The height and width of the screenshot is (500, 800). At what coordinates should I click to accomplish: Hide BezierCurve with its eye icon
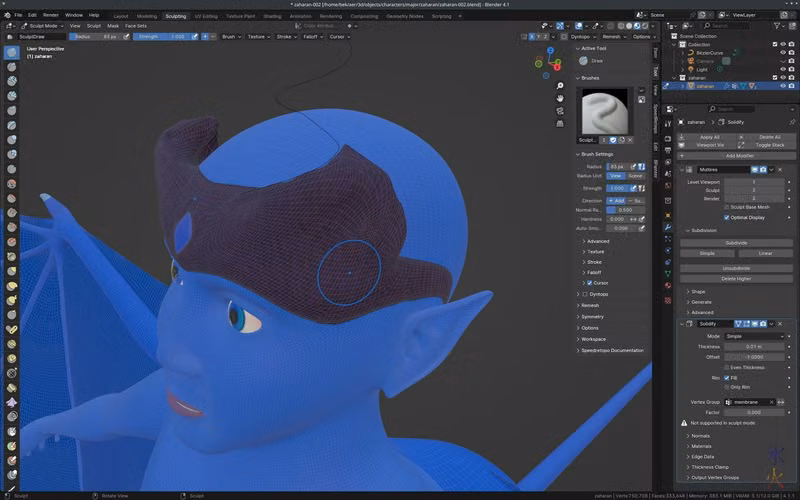coord(783,53)
